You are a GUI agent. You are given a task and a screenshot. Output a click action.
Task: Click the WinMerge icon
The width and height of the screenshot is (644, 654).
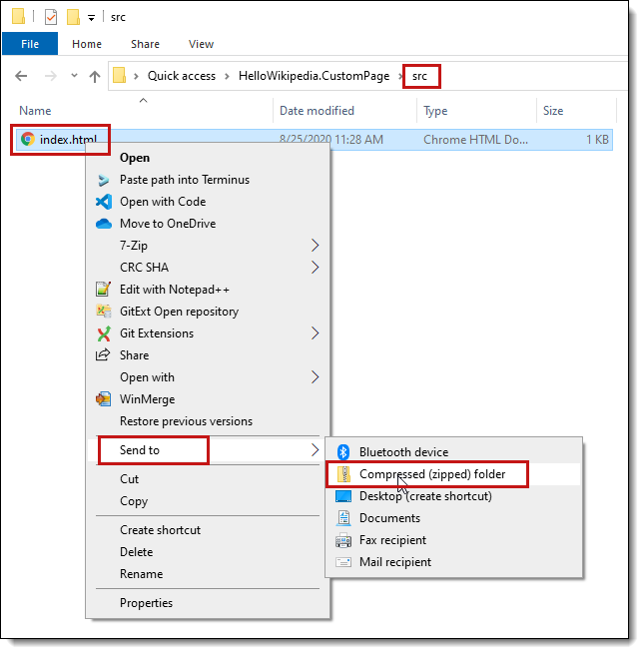(104, 399)
